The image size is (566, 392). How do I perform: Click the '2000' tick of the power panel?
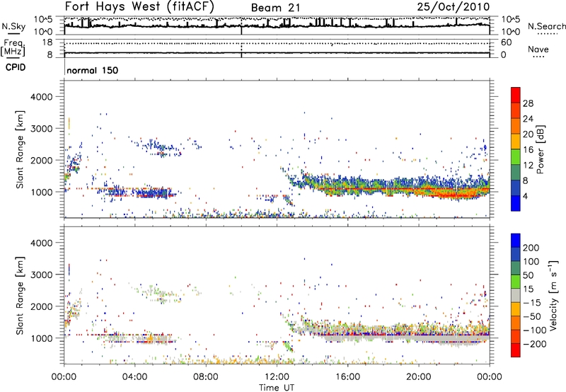coord(42,160)
